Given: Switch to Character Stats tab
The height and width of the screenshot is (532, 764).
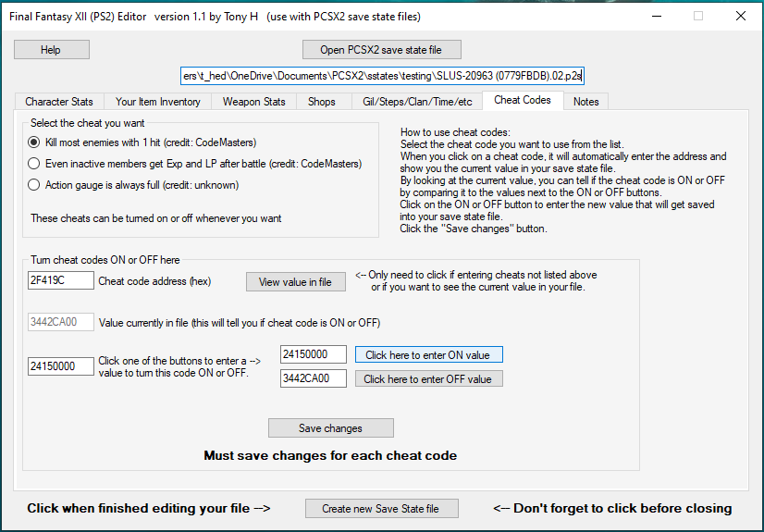Looking at the screenshot, I should coord(59,102).
